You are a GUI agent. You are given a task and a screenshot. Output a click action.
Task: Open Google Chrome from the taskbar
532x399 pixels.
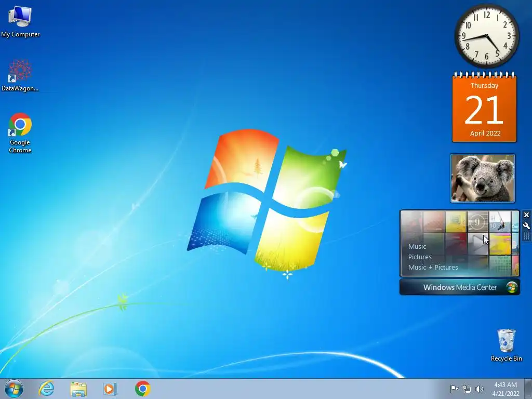[142, 389]
